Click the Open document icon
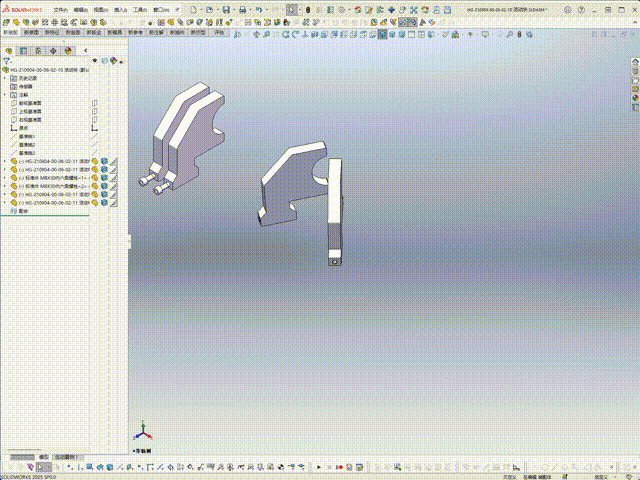640x480 pixels. click(209, 9)
